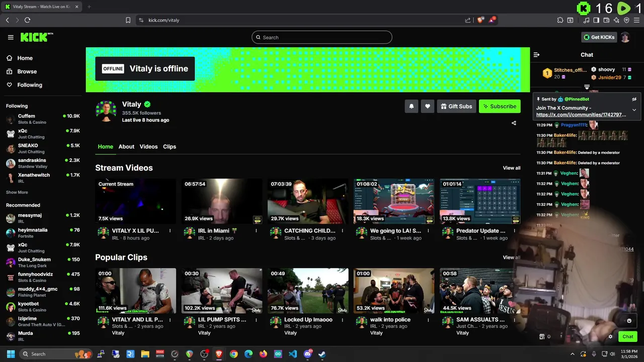Viewport: 644px width, 362px height.
Task: Open options menu for Locked Up lmaooo clip
Action: point(342,320)
